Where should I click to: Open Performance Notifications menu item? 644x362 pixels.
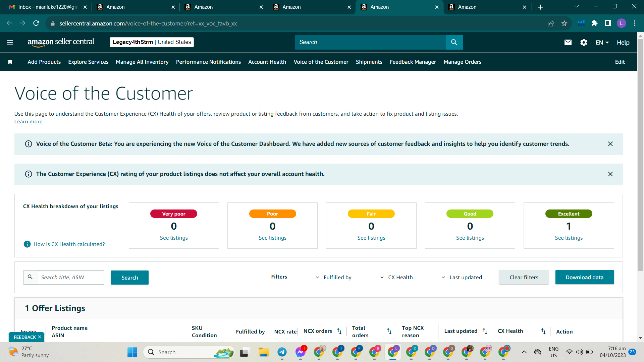tap(208, 62)
